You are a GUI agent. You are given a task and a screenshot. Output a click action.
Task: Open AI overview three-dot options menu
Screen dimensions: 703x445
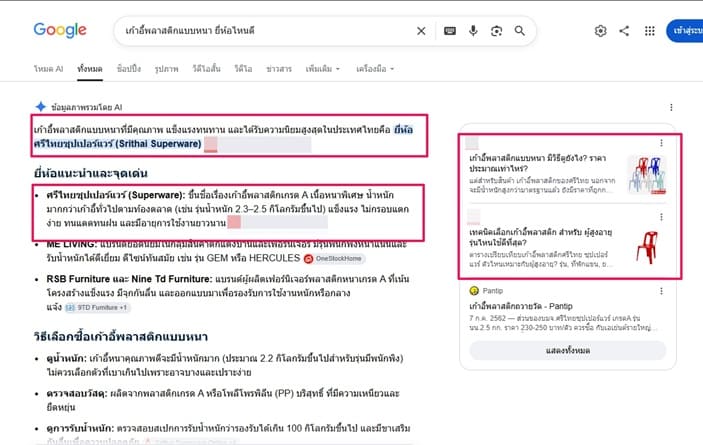[671, 107]
